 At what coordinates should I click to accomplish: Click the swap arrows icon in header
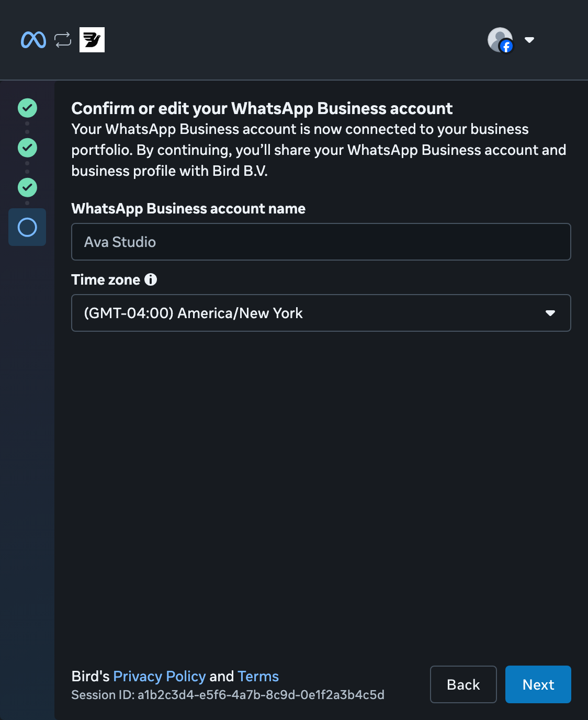click(x=63, y=40)
